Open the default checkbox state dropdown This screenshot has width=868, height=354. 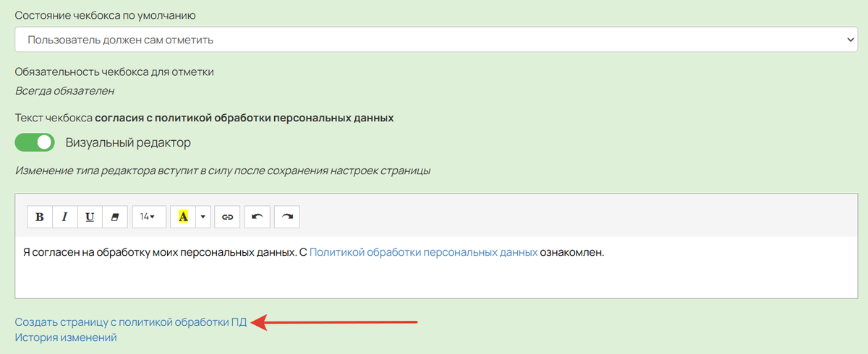point(436,40)
